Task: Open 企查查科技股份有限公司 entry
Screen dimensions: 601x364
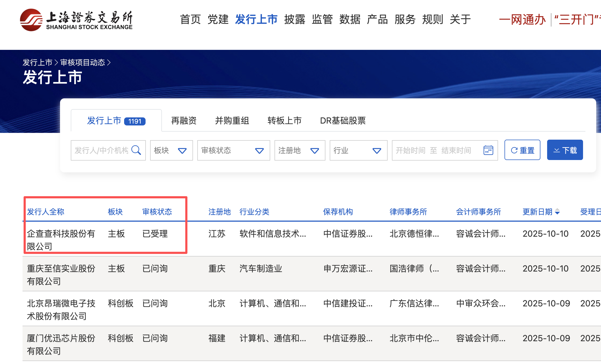Action: (61, 240)
